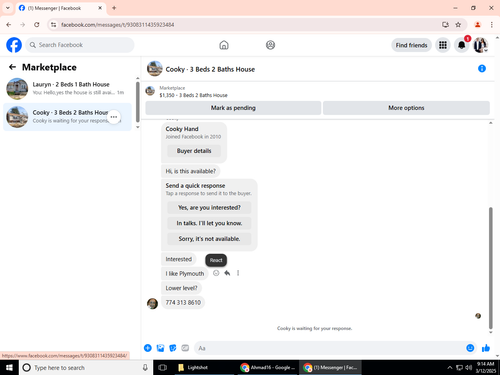Open volume control in system tray

(x=469, y=367)
